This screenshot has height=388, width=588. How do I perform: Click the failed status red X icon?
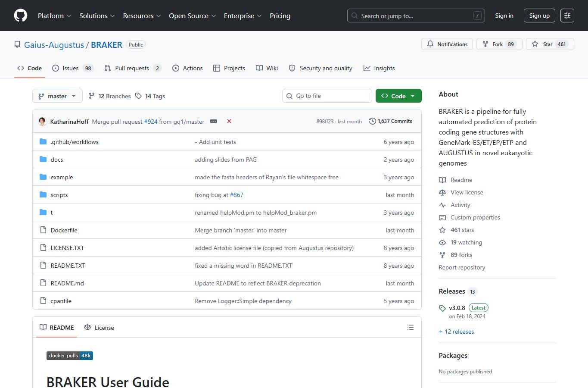[x=229, y=121]
